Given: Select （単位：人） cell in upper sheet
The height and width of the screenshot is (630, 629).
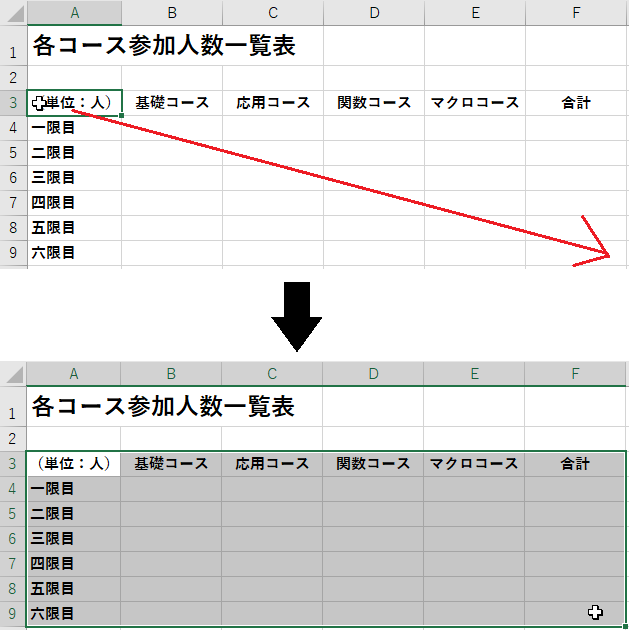Looking at the screenshot, I should click(74, 103).
